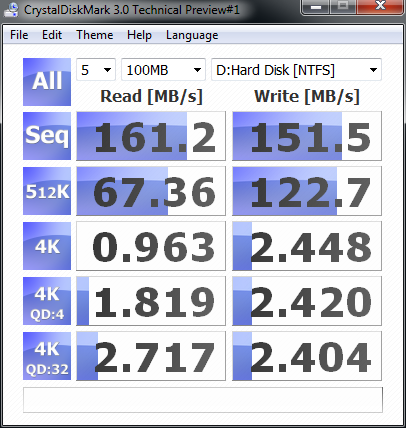The image size is (406, 428).
Task: Open the Help menu
Action: coord(139,35)
